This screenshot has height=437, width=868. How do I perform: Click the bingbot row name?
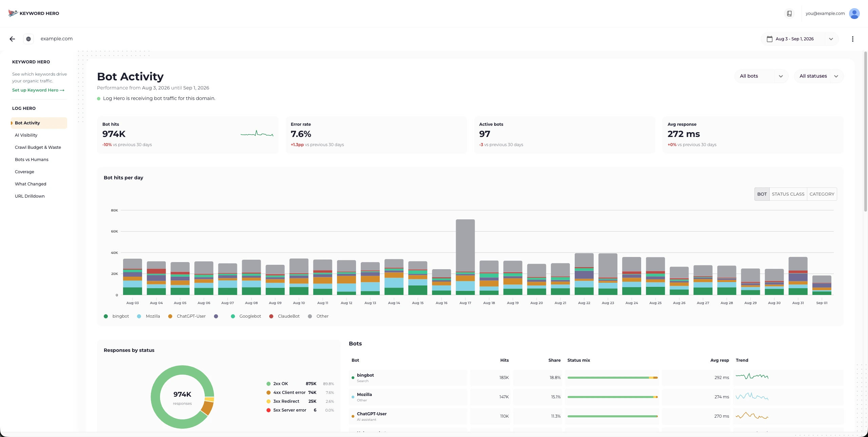tap(365, 375)
